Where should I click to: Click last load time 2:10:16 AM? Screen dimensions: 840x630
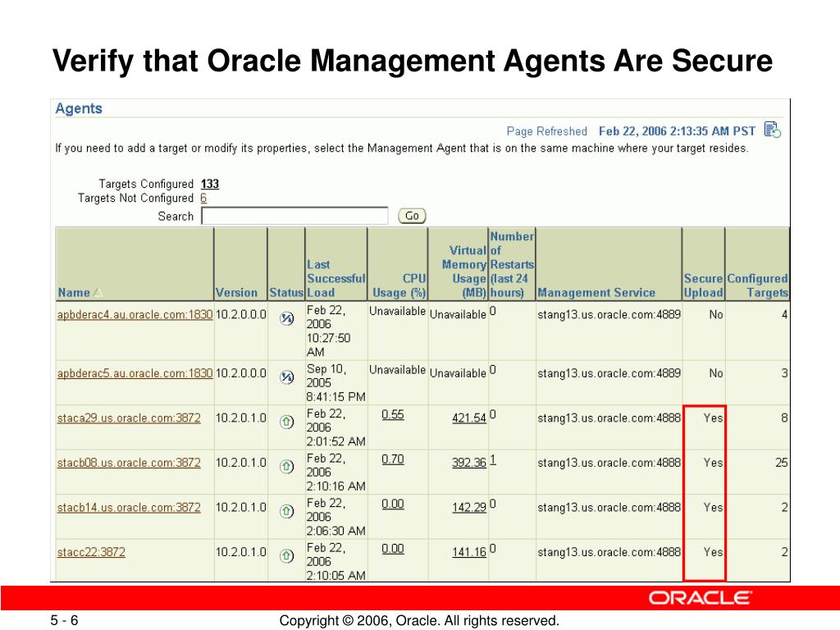point(336,486)
